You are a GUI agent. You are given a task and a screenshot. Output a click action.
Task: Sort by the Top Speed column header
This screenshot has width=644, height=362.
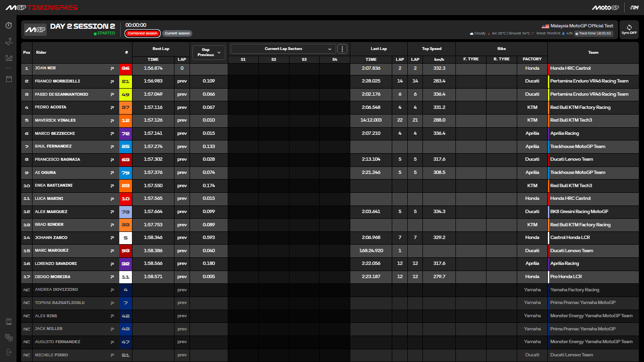(x=431, y=49)
